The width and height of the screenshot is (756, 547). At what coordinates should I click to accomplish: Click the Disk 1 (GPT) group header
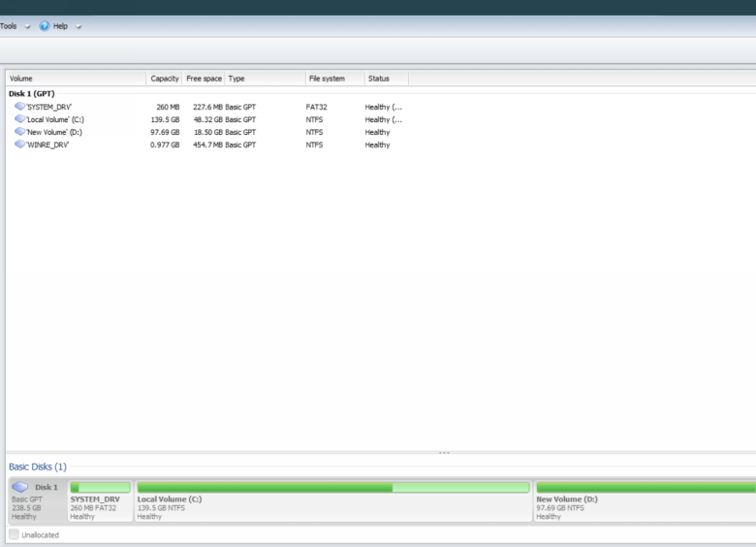[x=33, y=93]
